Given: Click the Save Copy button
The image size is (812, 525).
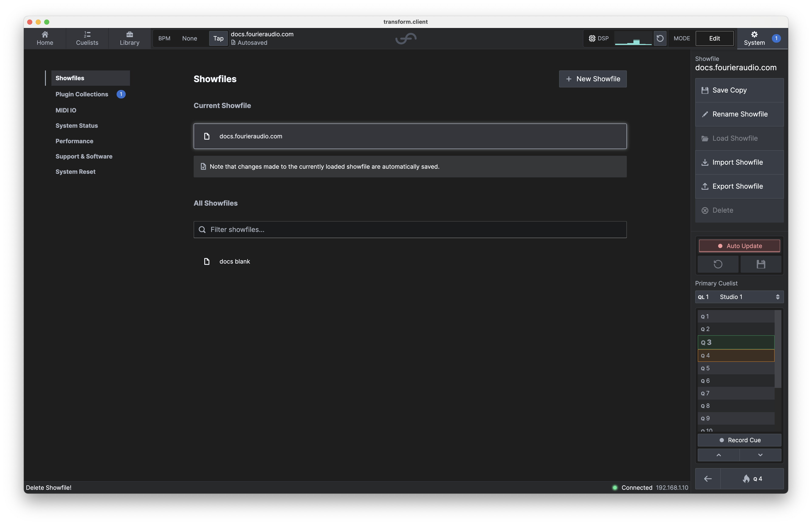Looking at the screenshot, I should tap(739, 90).
